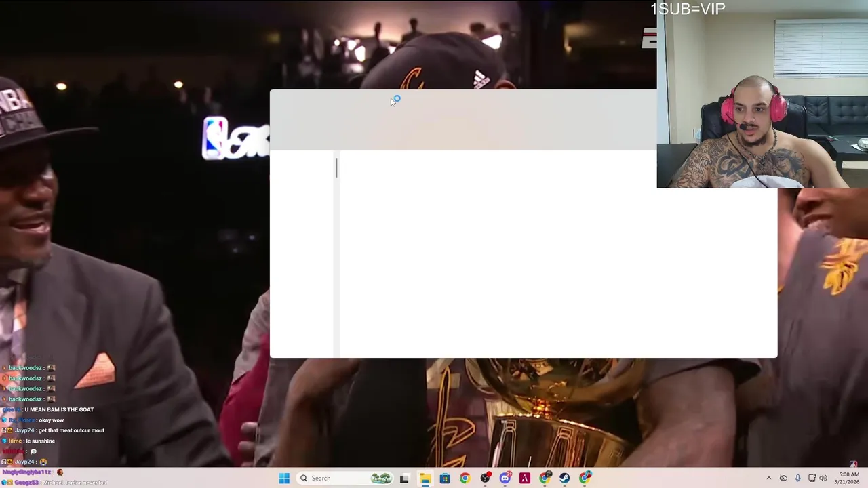Open Task View from taskbar
868x488 pixels.
tap(404, 479)
